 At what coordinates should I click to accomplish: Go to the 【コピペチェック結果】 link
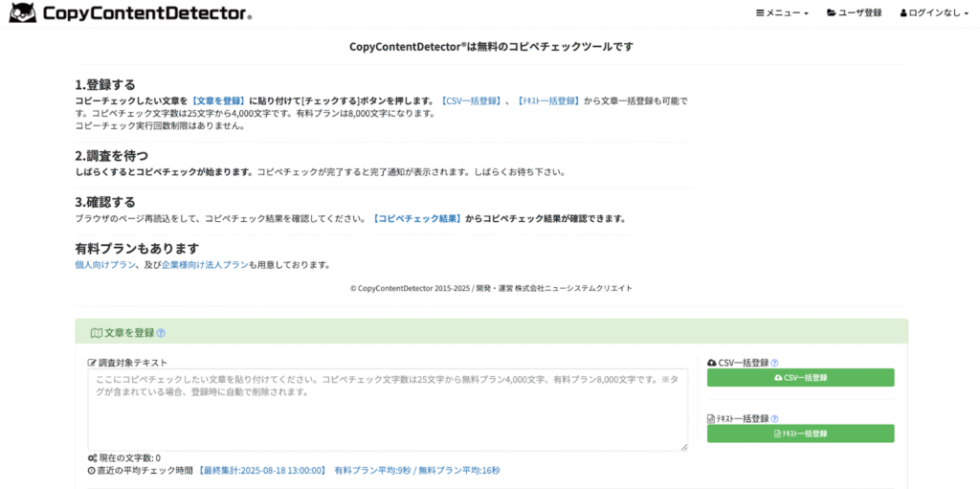[x=415, y=219]
